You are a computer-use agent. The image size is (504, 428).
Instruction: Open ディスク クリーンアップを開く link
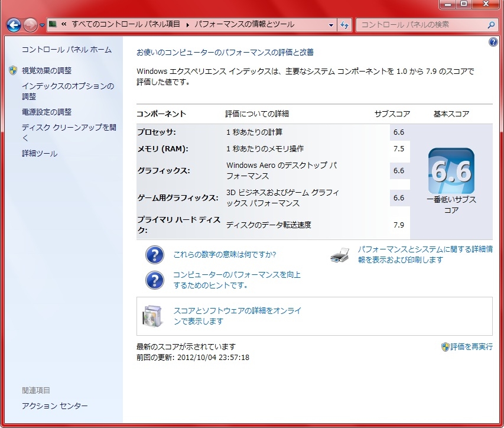point(69,132)
